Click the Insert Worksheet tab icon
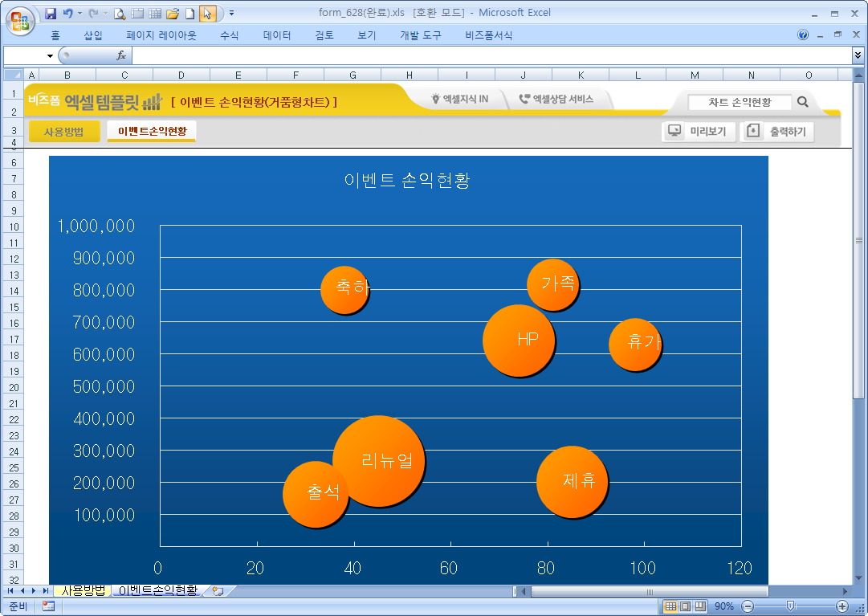Screen dimensions: 868x616 [217, 591]
